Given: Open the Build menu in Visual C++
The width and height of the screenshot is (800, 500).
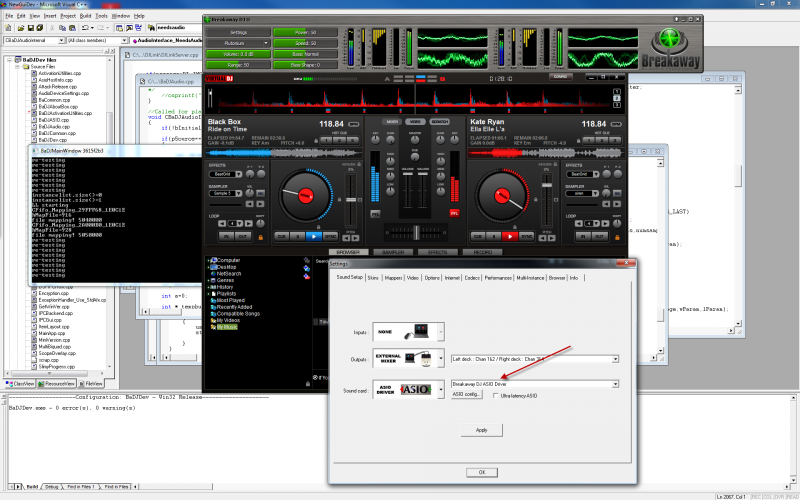Looking at the screenshot, I should click(x=85, y=16).
